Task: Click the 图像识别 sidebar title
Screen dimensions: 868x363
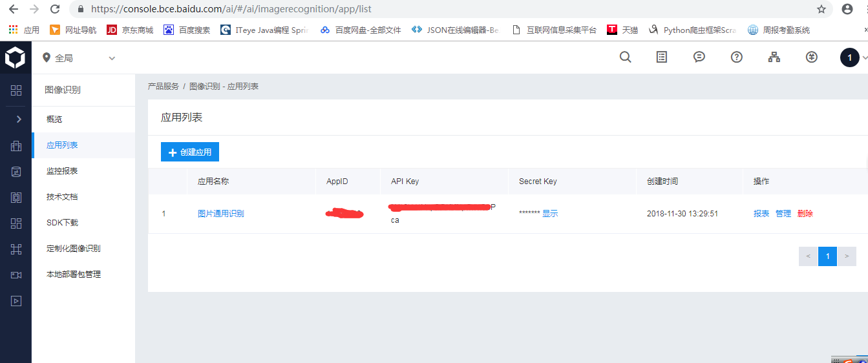Action: click(x=63, y=90)
